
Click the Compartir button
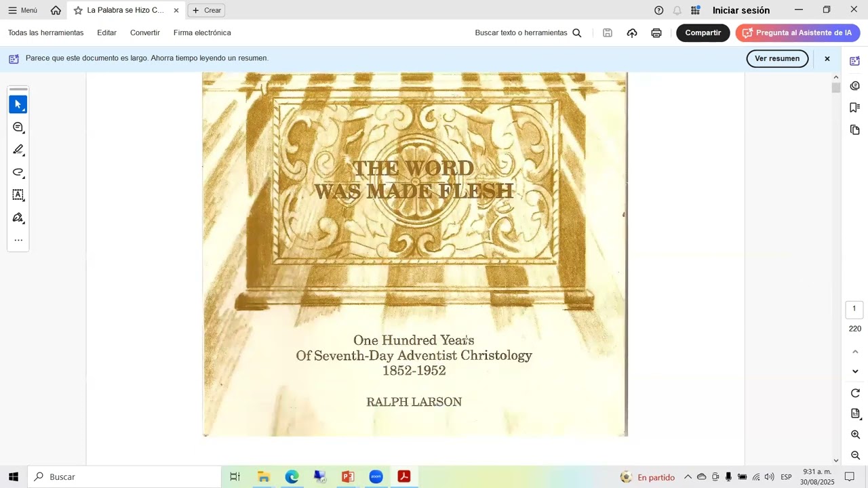click(703, 33)
